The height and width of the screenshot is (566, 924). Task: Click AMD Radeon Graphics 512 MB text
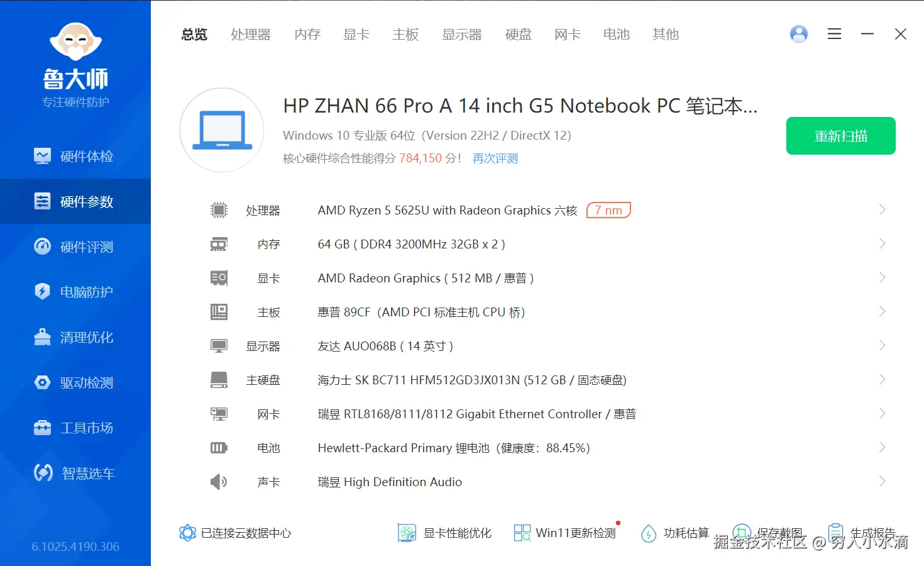click(426, 279)
